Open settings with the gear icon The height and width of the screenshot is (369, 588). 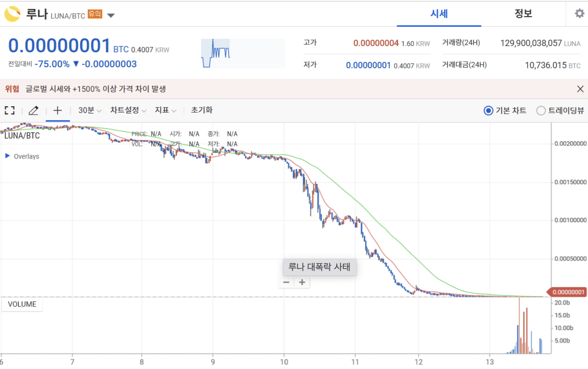coord(579,14)
